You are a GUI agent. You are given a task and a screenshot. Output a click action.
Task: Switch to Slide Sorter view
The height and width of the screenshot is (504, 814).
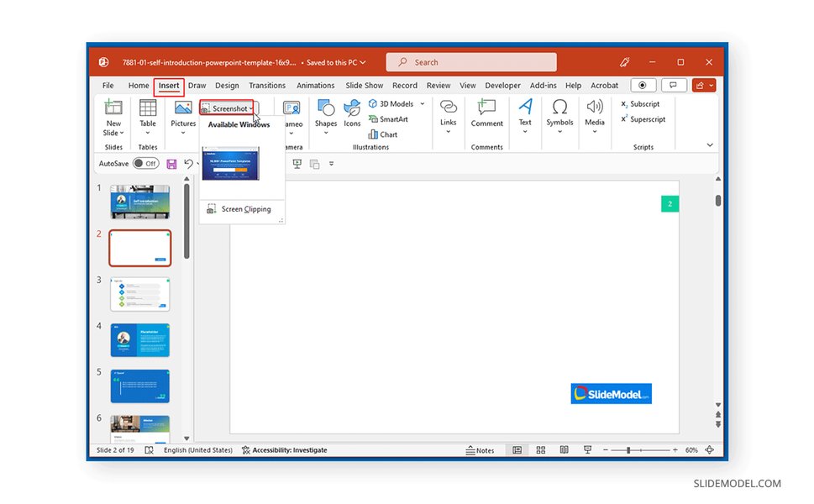(540, 450)
